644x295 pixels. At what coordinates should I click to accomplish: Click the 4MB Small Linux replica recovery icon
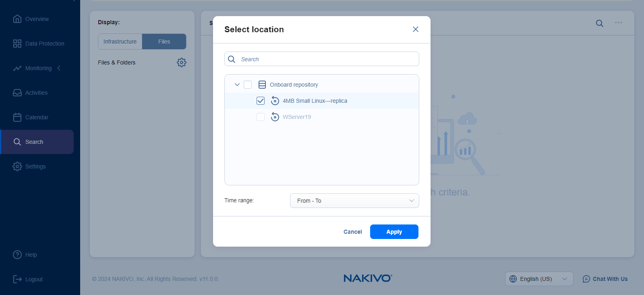coord(275,101)
